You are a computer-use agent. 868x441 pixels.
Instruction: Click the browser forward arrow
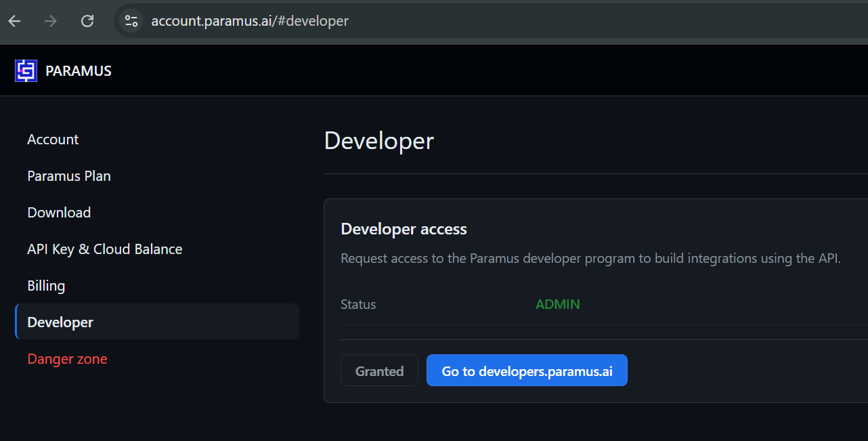(x=51, y=21)
